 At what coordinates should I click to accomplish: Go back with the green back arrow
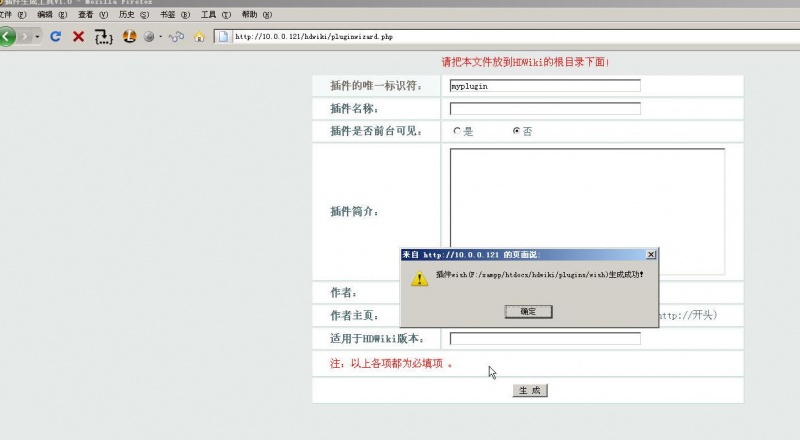7,36
